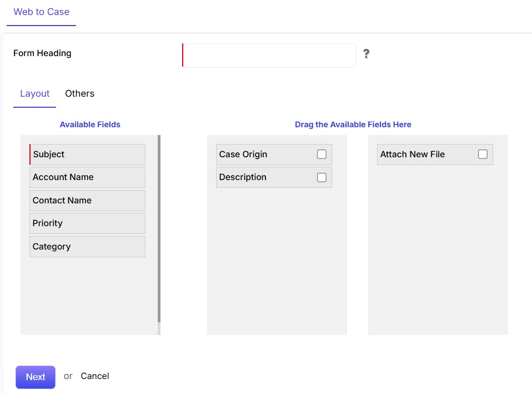Switch to the Others tab
This screenshot has width=532, height=394.
click(80, 93)
